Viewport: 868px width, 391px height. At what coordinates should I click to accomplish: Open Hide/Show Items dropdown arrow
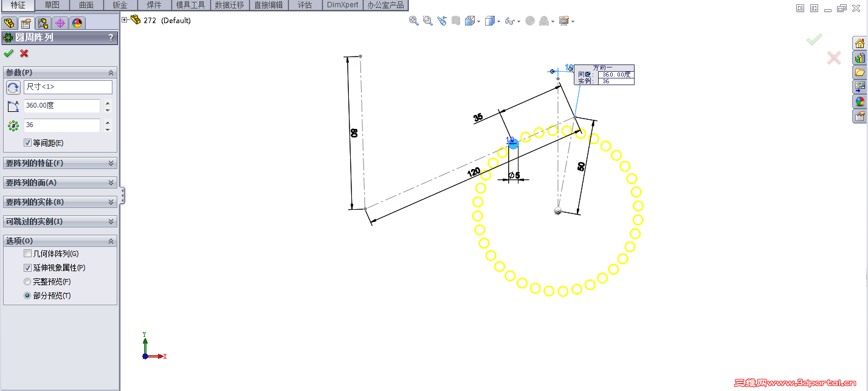point(518,21)
